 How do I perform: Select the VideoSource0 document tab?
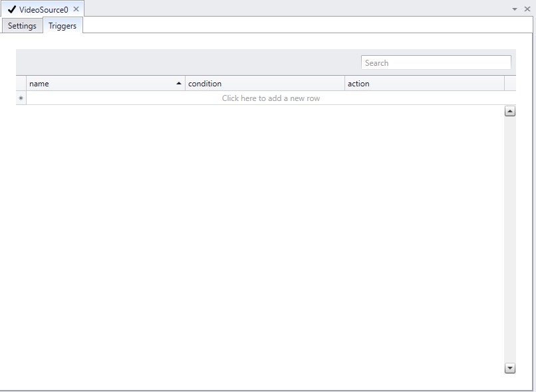43,9
